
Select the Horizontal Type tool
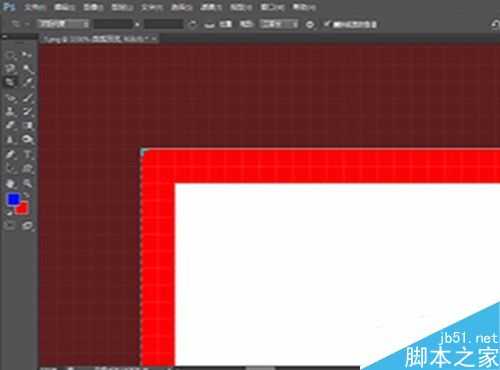click(x=28, y=155)
